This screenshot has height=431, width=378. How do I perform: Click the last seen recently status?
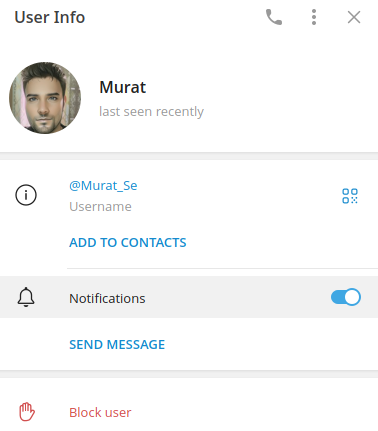(151, 111)
